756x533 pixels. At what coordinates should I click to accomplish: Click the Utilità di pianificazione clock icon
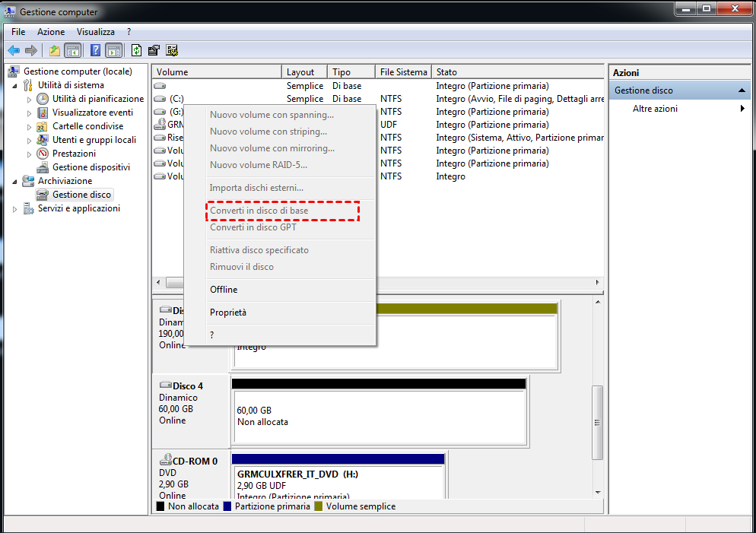pyautogui.click(x=43, y=99)
